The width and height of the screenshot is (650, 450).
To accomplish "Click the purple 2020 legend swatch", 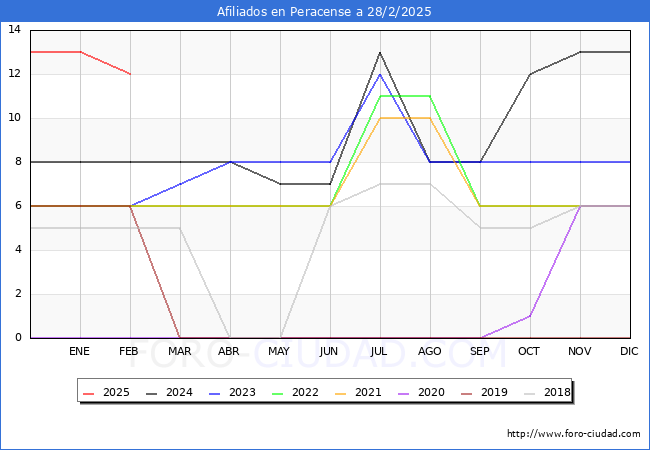I will point(403,393).
